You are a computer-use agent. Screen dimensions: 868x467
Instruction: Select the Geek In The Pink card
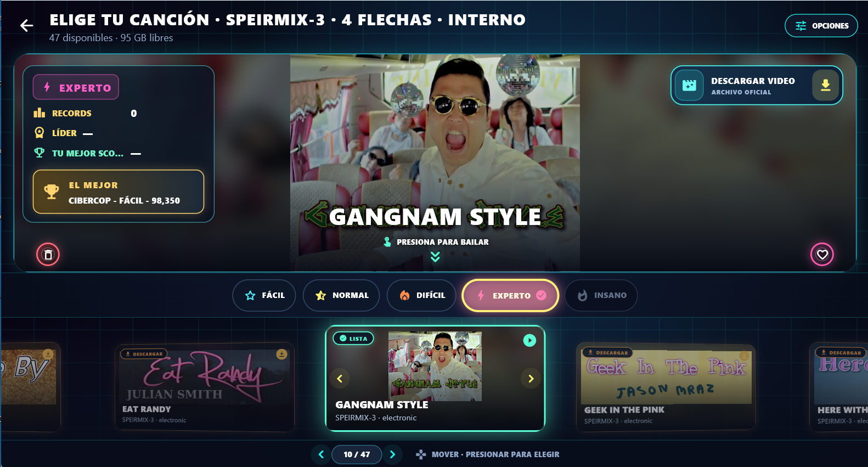[x=666, y=387]
